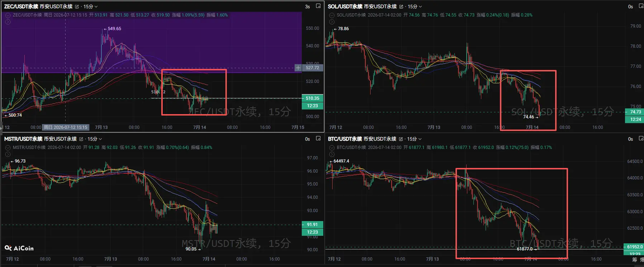The height and width of the screenshot is (267, 644).
Task: Expand ZEC/USDT indicators with circled right arrow
Action: [8, 22]
